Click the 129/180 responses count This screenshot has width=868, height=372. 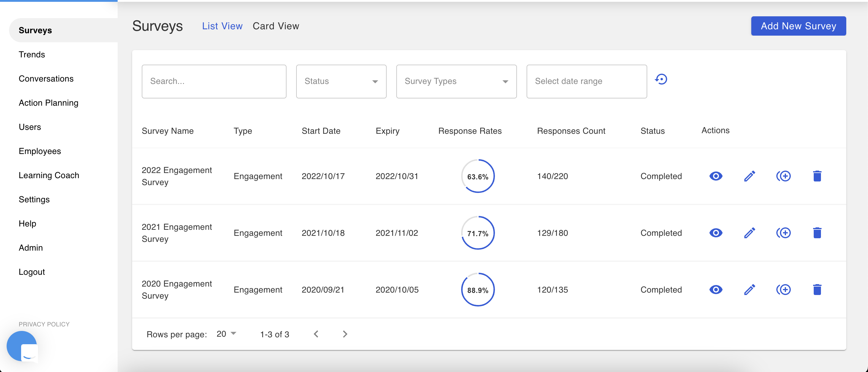[x=552, y=233]
